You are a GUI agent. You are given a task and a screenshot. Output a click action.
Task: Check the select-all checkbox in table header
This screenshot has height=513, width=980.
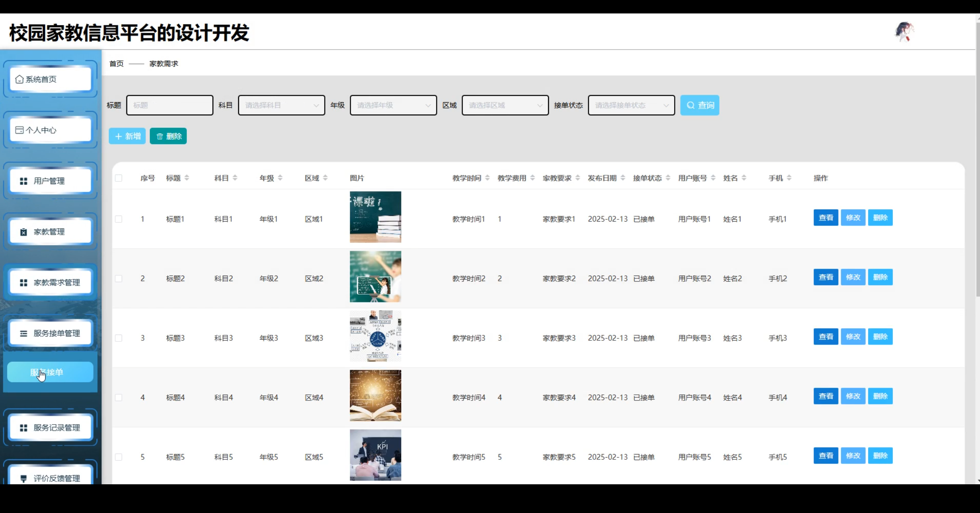click(119, 178)
